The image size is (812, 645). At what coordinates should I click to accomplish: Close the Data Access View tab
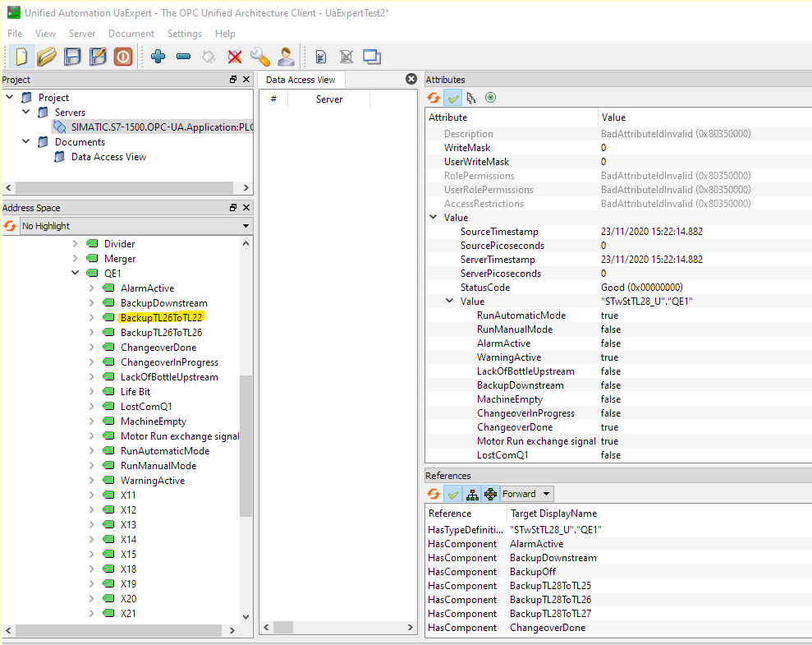pyautogui.click(x=411, y=79)
